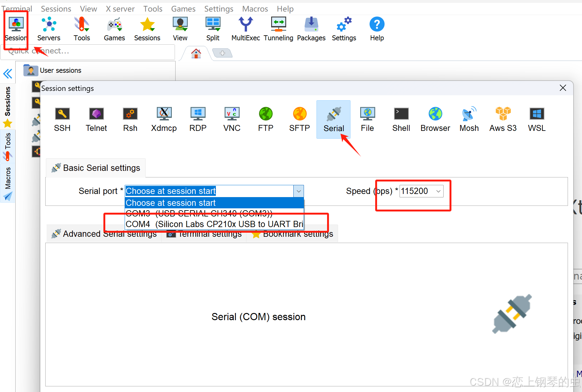Close the Session settings dialog
Image resolution: width=582 pixels, height=392 pixels.
coord(563,88)
